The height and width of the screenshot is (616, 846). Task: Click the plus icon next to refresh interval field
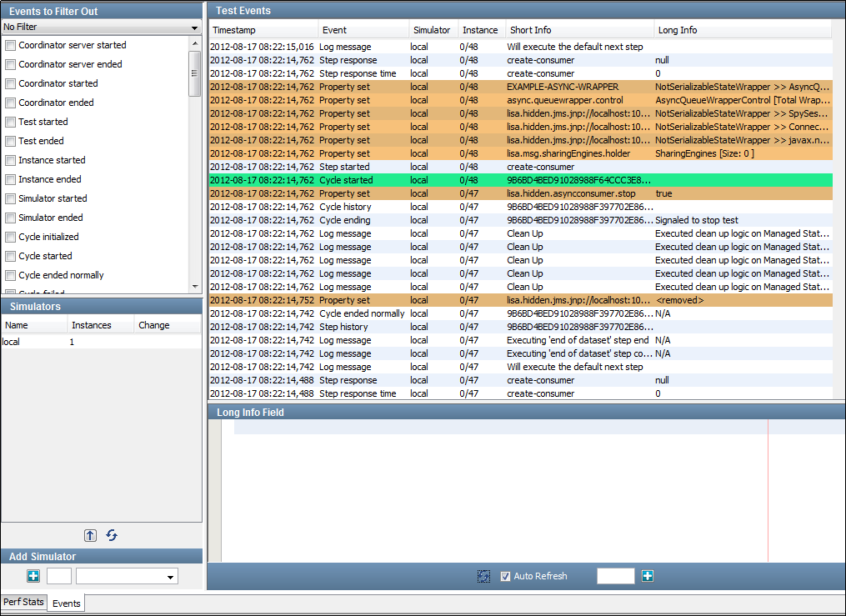point(648,576)
